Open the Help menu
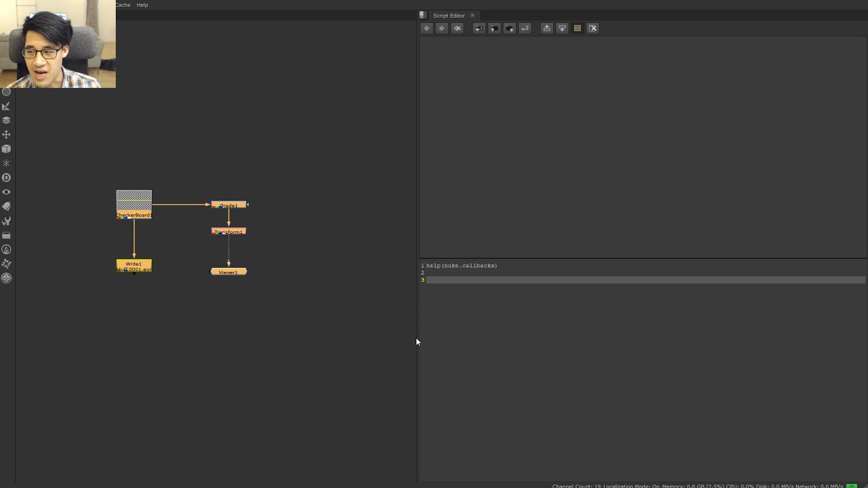The height and width of the screenshot is (488, 868). pyautogui.click(x=142, y=5)
